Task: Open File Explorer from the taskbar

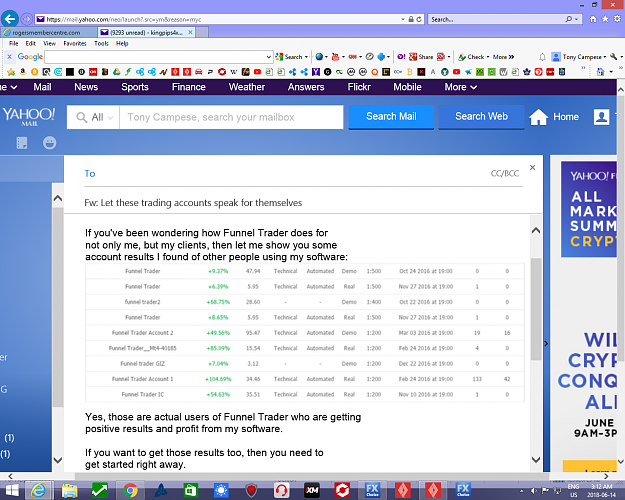Action: (x=69, y=490)
